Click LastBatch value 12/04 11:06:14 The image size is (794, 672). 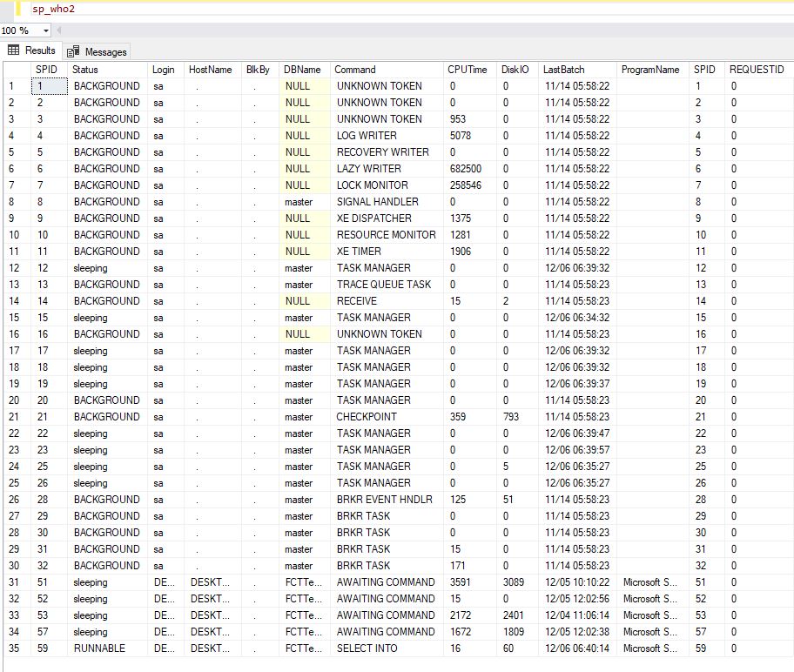(577, 615)
